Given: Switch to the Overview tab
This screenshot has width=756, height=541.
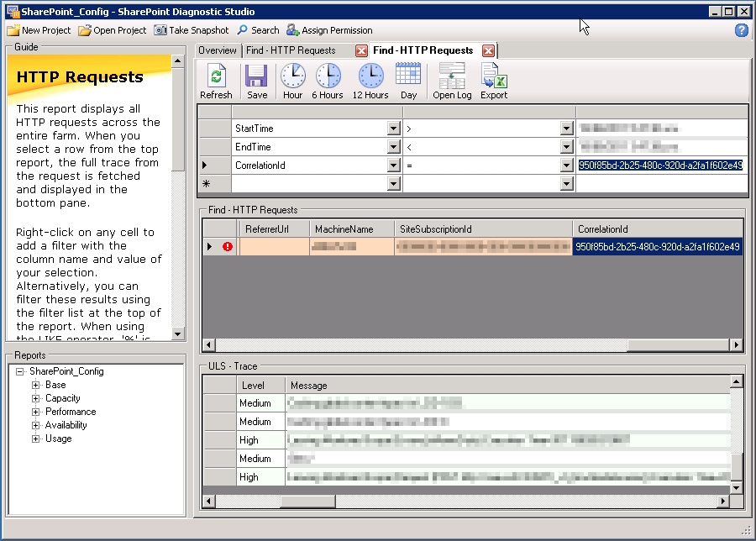Looking at the screenshot, I should click(x=218, y=50).
